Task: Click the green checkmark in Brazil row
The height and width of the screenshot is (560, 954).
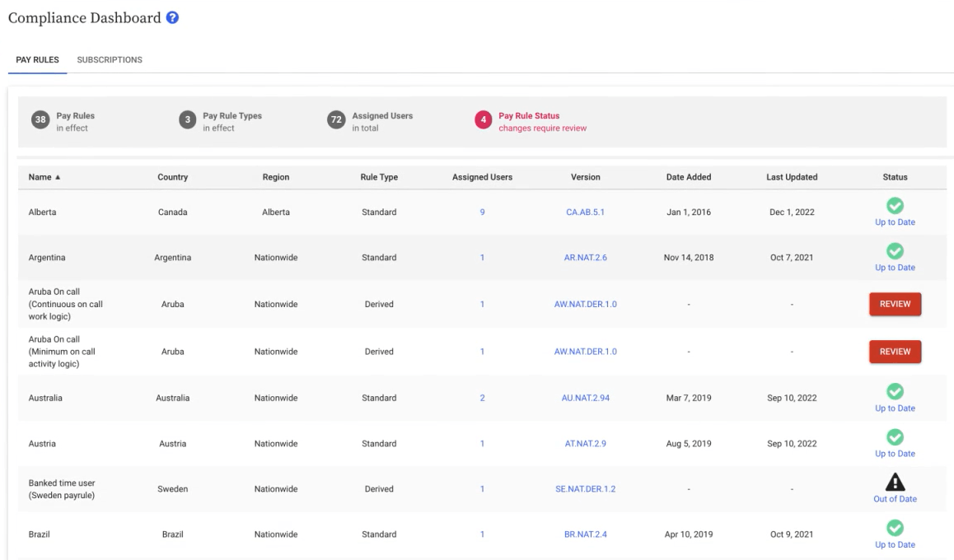Action: click(x=895, y=528)
